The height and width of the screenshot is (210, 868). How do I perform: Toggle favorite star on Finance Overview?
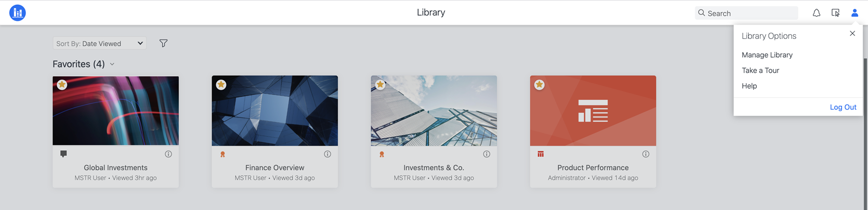(x=221, y=84)
